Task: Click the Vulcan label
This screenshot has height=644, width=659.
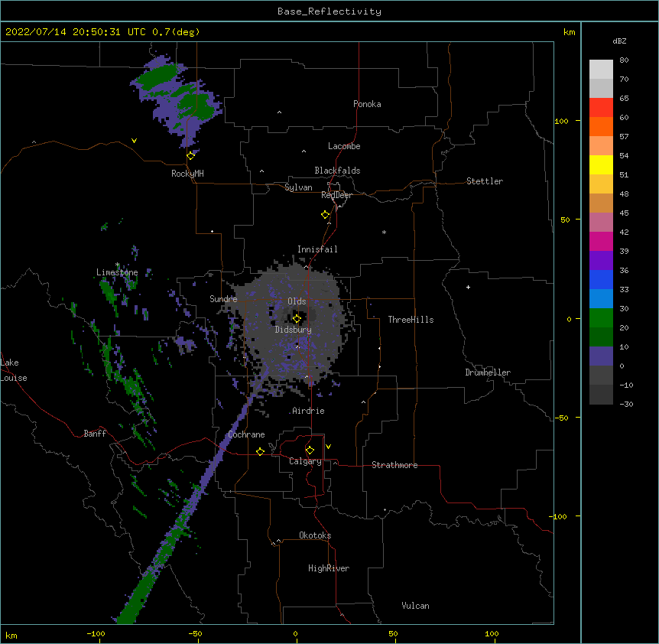Action: (x=415, y=606)
